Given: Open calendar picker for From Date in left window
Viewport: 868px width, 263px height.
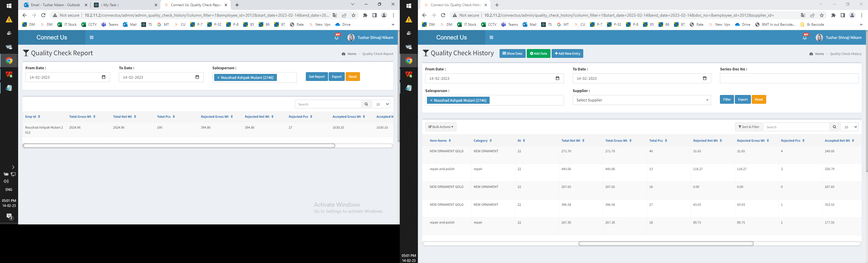Looking at the screenshot, I should 104,77.
